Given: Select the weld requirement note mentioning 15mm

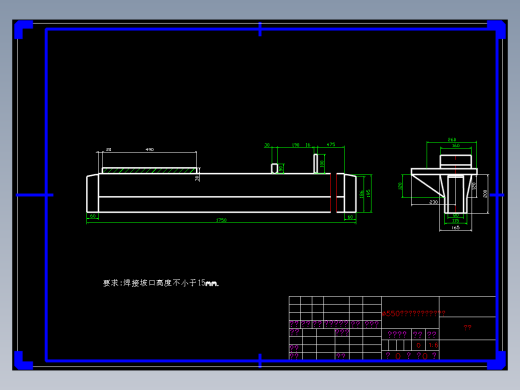Looking at the screenshot, I should click(161, 283).
